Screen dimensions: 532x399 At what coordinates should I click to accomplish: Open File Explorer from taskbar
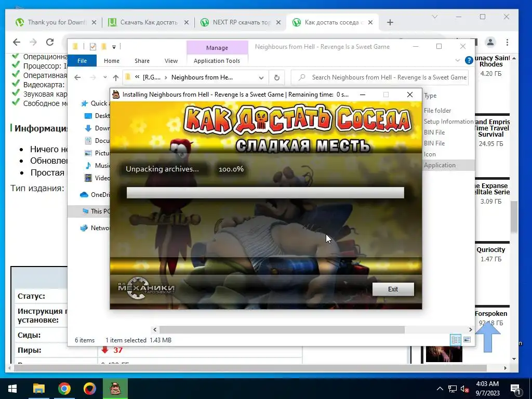(38, 389)
